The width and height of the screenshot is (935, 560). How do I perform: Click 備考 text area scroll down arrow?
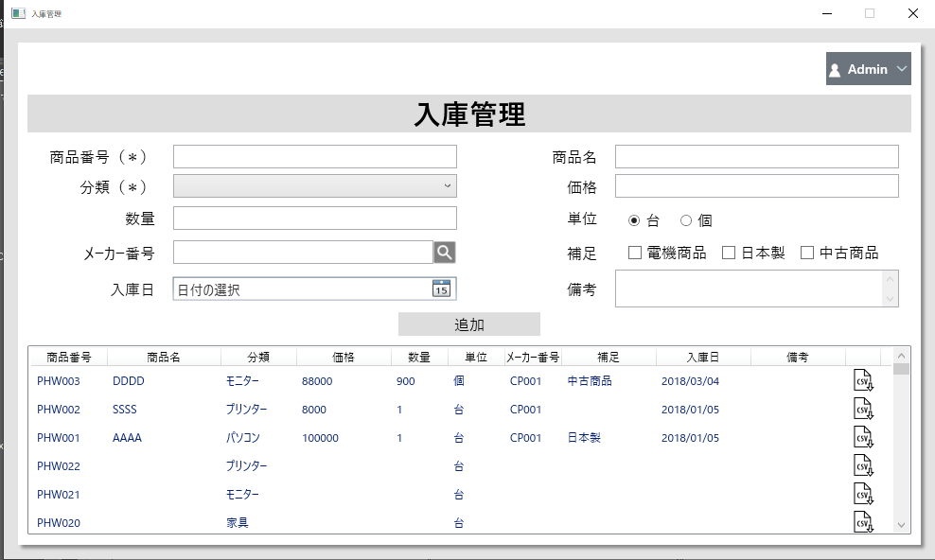(891, 299)
